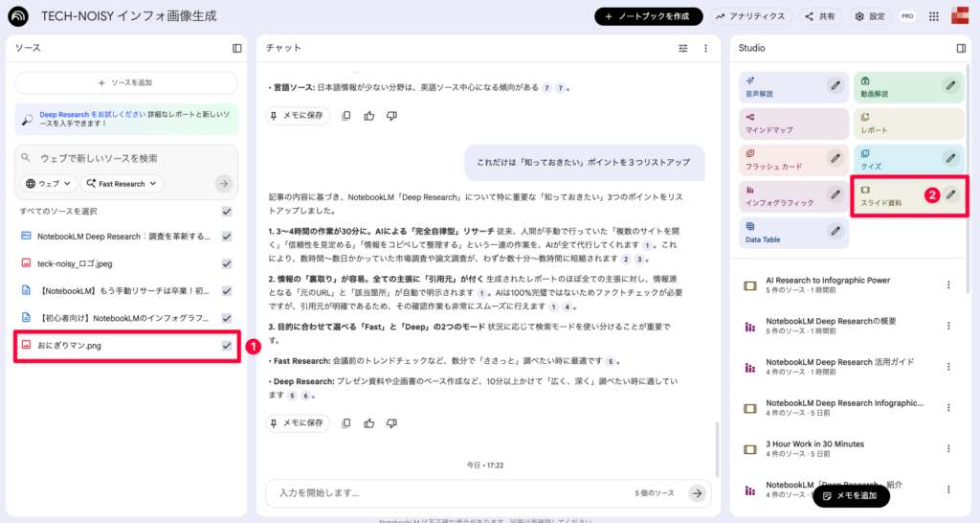Open the Fast Research mode dropdown
This screenshot has width=980, height=523.
tap(122, 183)
